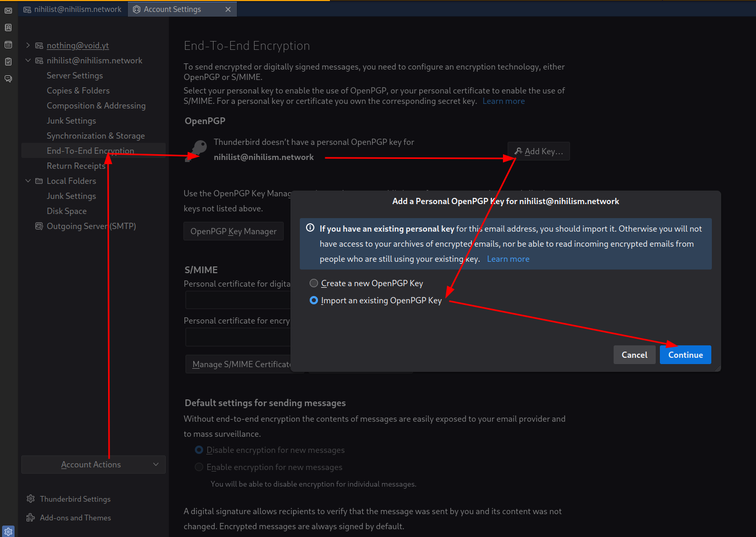This screenshot has height=537, width=756.
Task: Open the Mail space icon in left bar
Action: click(x=8, y=10)
